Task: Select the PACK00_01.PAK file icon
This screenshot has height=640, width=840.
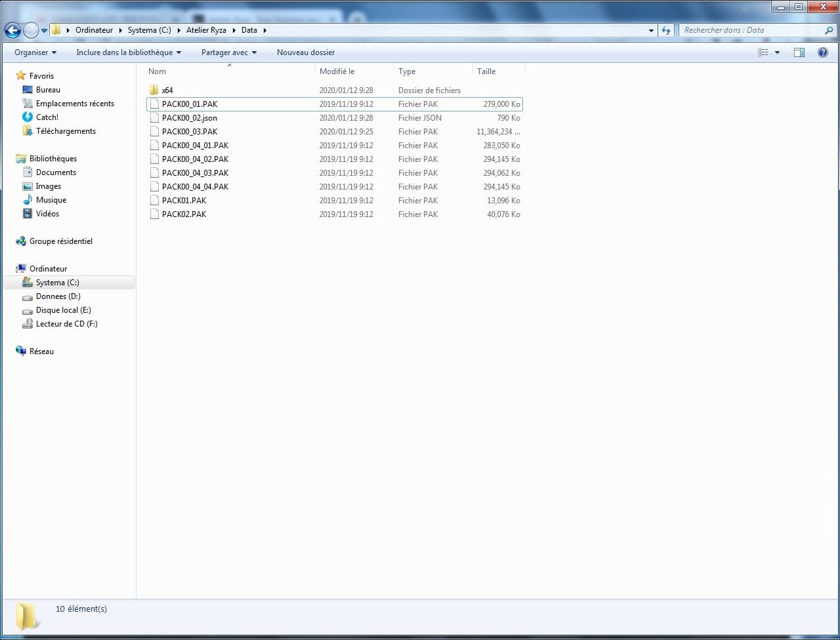Action: (x=154, y=104)
